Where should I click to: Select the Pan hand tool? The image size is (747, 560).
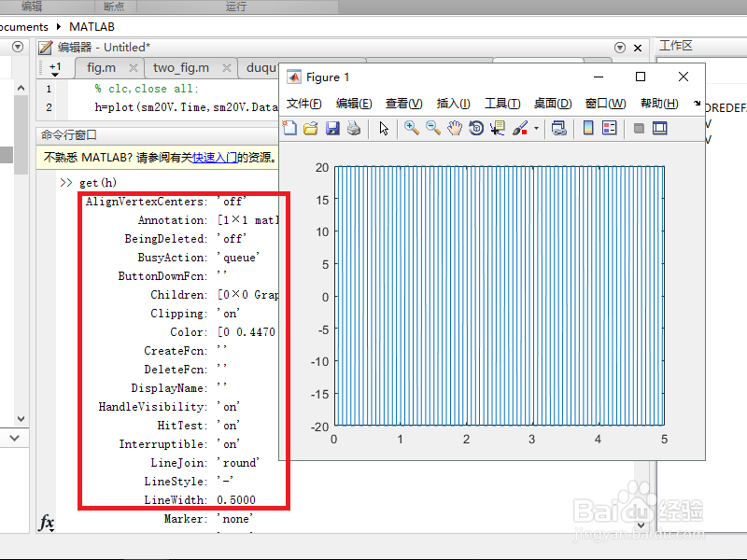tap(455, 128)
